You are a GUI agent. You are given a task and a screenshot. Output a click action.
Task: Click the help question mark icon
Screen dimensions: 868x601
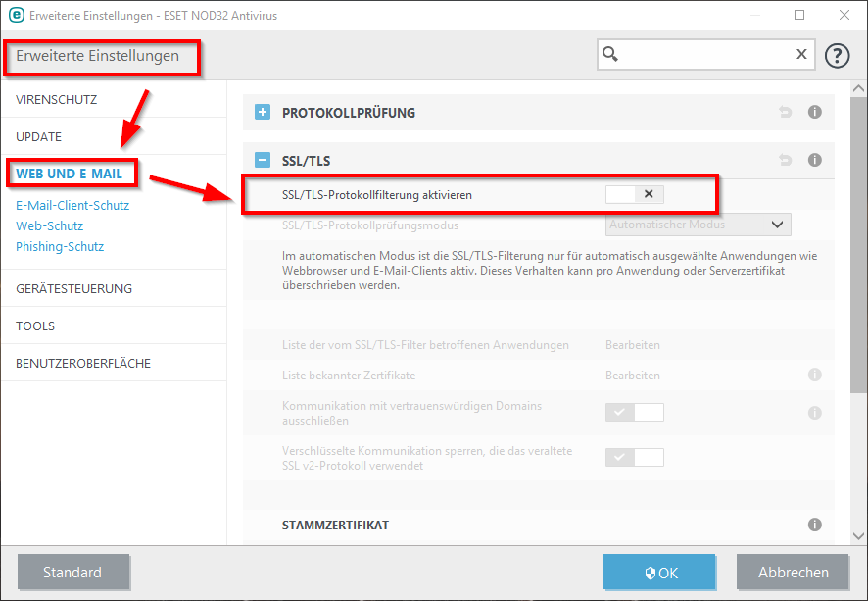point(837,55)
